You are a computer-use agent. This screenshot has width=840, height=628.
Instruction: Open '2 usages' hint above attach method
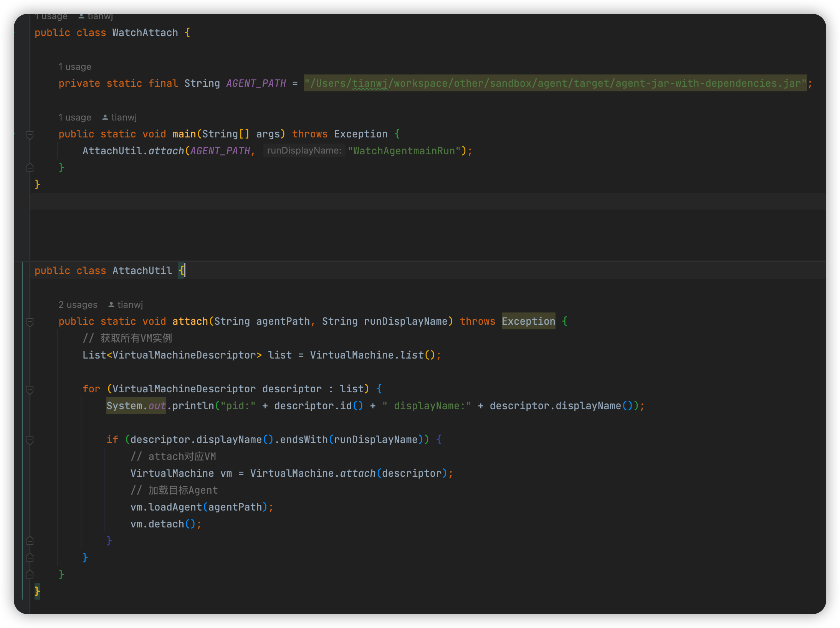78,305
